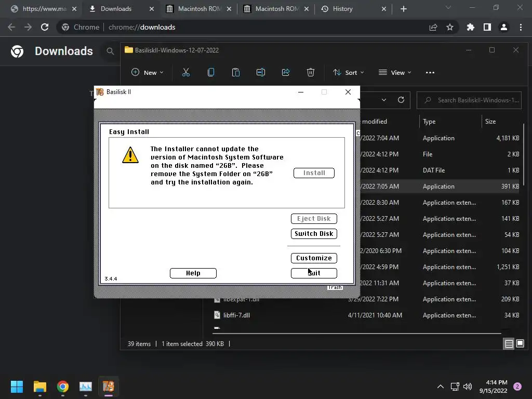Open the Sort dropdown in Explorer
The width and height of the screenshot is (532, 399).
pyautogui.click(x=349, y=72)
